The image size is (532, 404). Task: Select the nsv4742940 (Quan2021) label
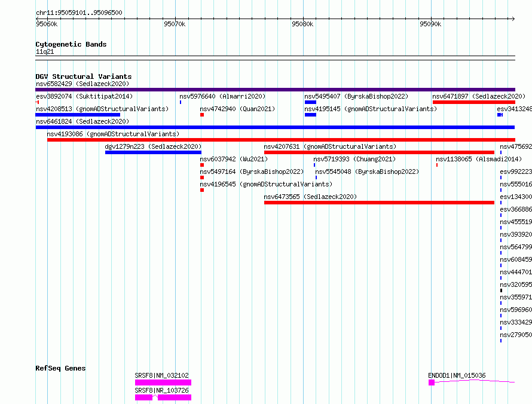point(237,109)
